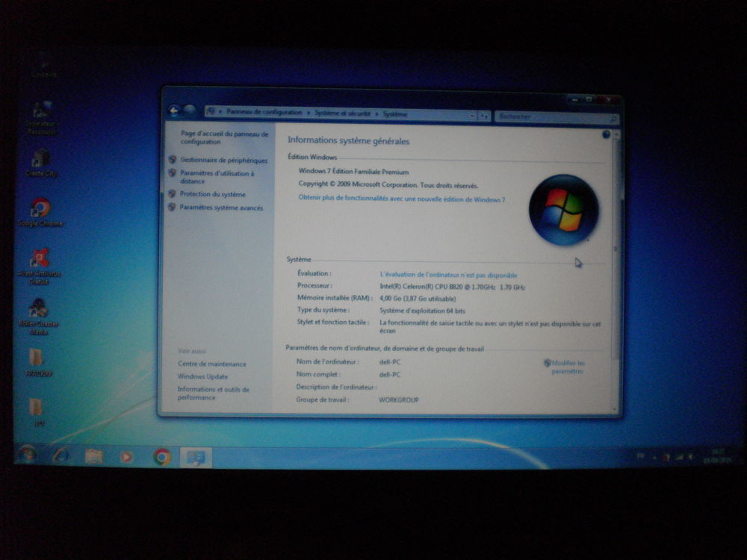Select the Avast Antivirus desktop icon
This screenshot has width=747, height=560.
[39, 260]
